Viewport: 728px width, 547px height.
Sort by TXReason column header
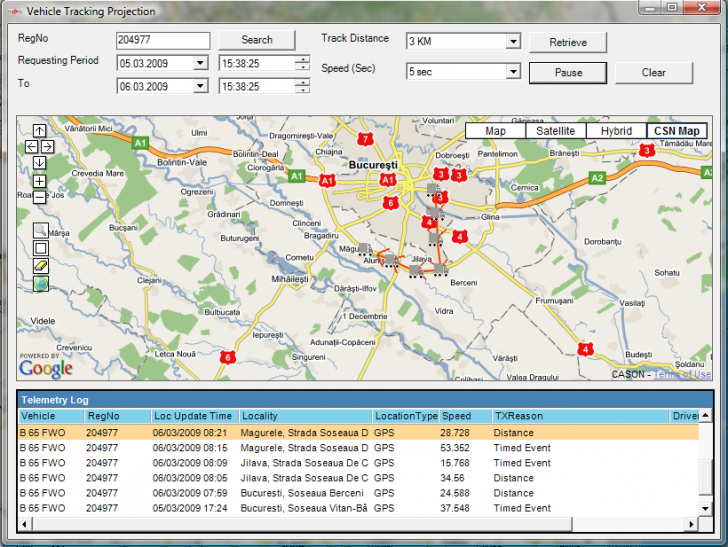580,416
